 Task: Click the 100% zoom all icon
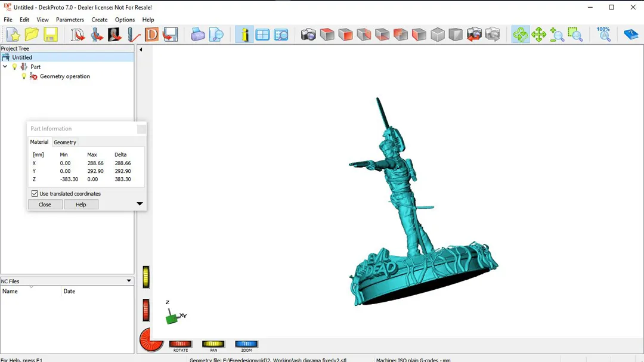603,35
